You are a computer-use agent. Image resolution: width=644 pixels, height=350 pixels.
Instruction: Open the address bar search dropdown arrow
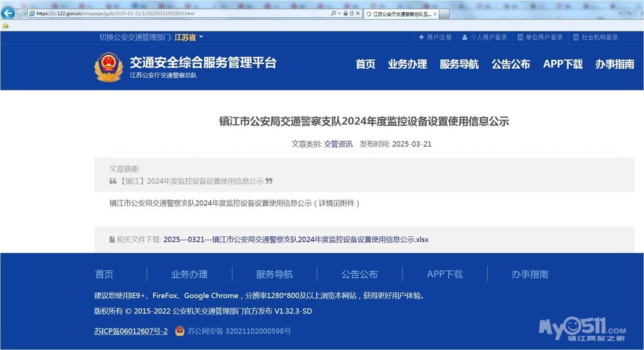click(x=338, y=13)
